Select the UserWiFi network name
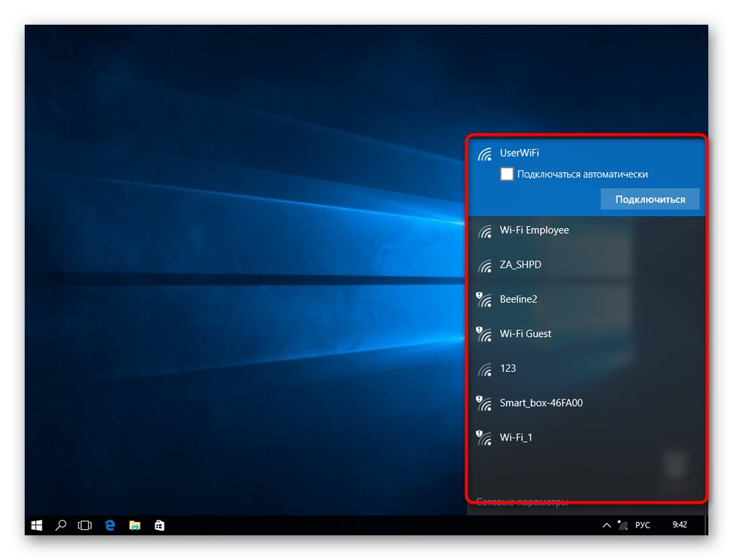This screenshot has width=733, height=560. (x=519, y=153)
